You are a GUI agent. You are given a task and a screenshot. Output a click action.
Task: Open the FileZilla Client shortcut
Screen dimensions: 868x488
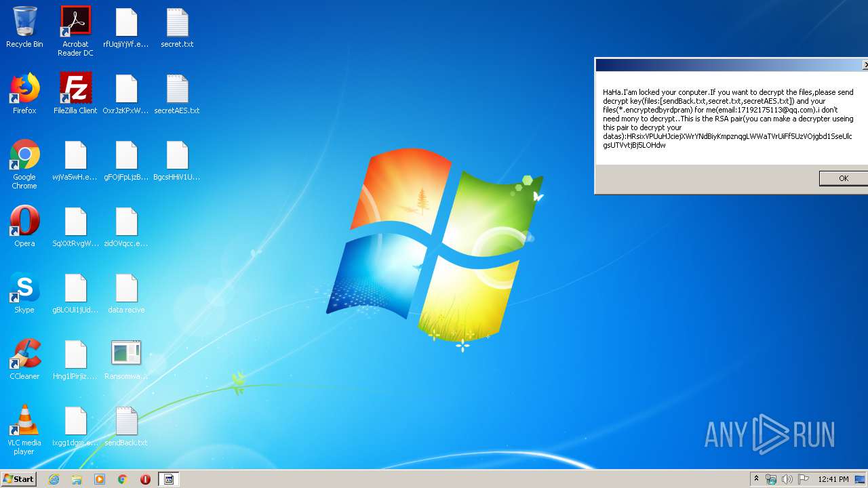(75, 94)
